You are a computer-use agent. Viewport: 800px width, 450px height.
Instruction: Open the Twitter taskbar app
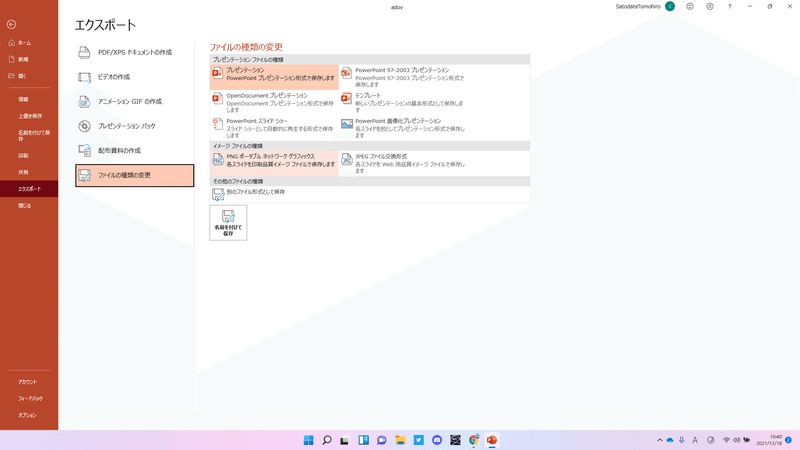(x=418, y=440)
